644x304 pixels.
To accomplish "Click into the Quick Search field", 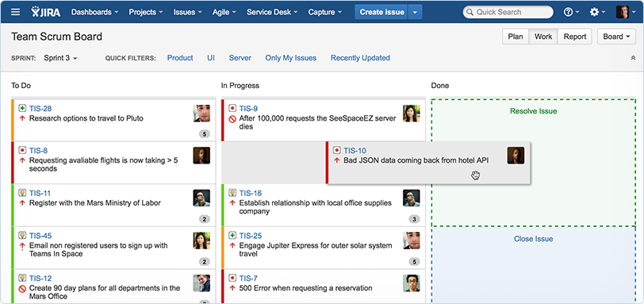I will (508, 12).
